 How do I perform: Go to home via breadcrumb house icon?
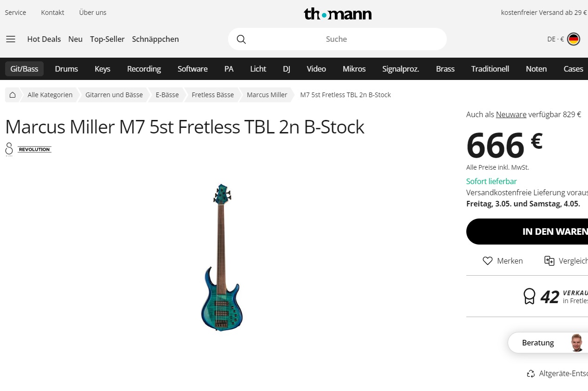pos(13,95)
